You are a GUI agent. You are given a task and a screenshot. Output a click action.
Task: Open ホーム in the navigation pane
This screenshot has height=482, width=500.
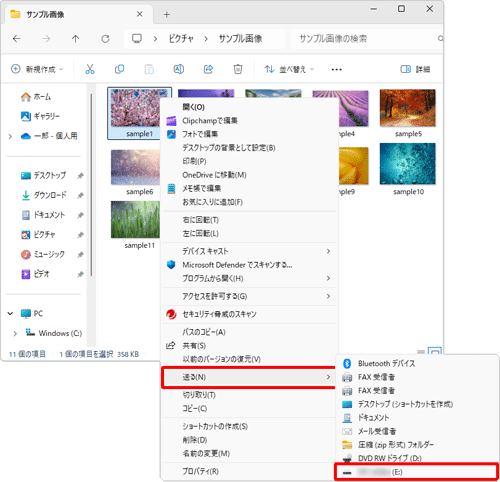[x=36, y=97]
